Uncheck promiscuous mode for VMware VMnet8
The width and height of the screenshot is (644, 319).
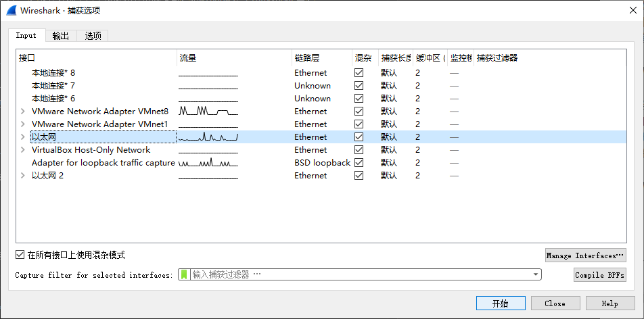click(359, 112)
